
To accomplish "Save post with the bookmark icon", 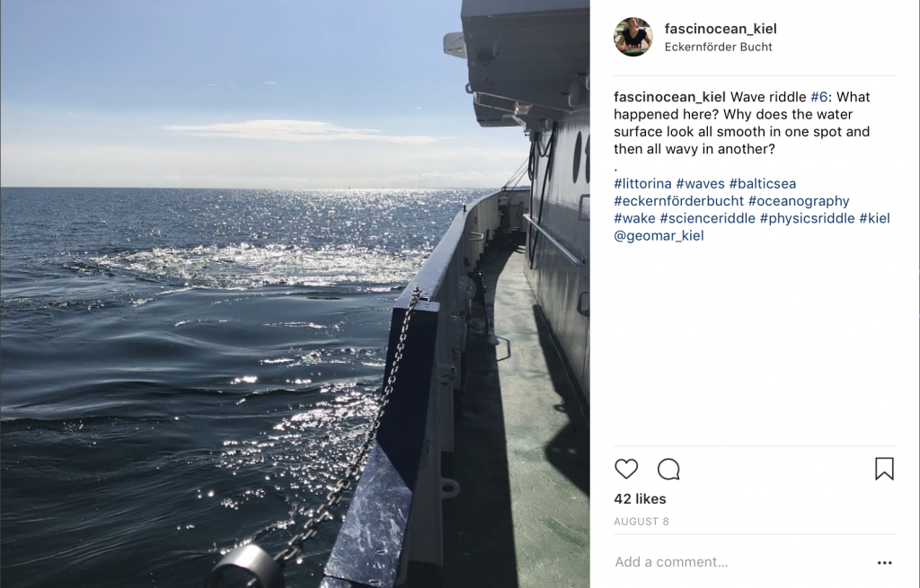I will click(884, 469).
